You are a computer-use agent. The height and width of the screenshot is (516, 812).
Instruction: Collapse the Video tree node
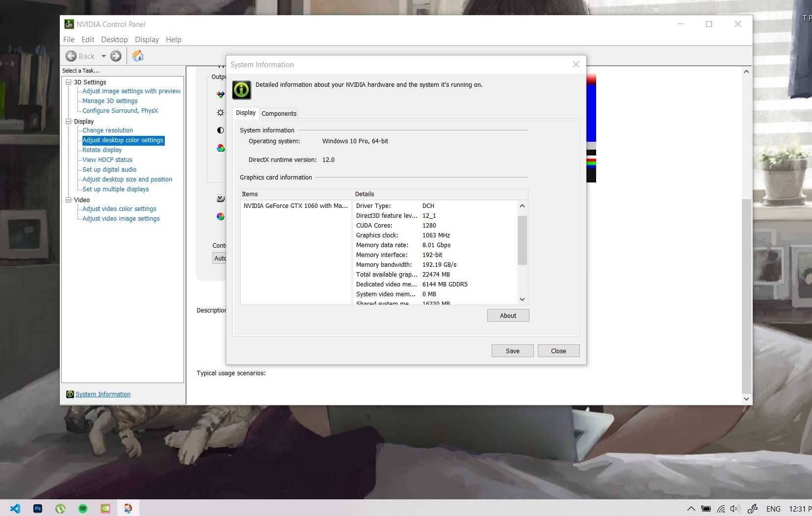(69, 200)
